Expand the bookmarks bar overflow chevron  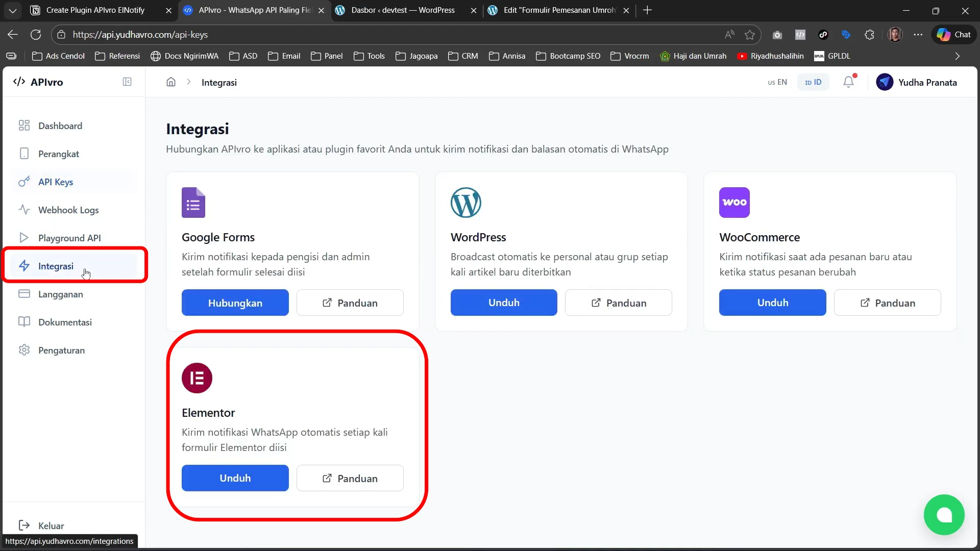[957, 56]
